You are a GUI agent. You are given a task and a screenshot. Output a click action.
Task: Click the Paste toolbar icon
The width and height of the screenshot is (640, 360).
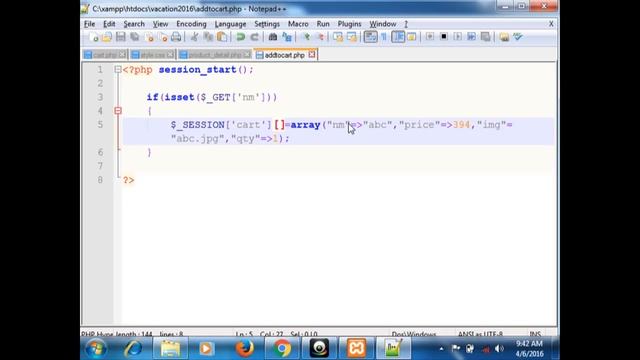[222, 37]
